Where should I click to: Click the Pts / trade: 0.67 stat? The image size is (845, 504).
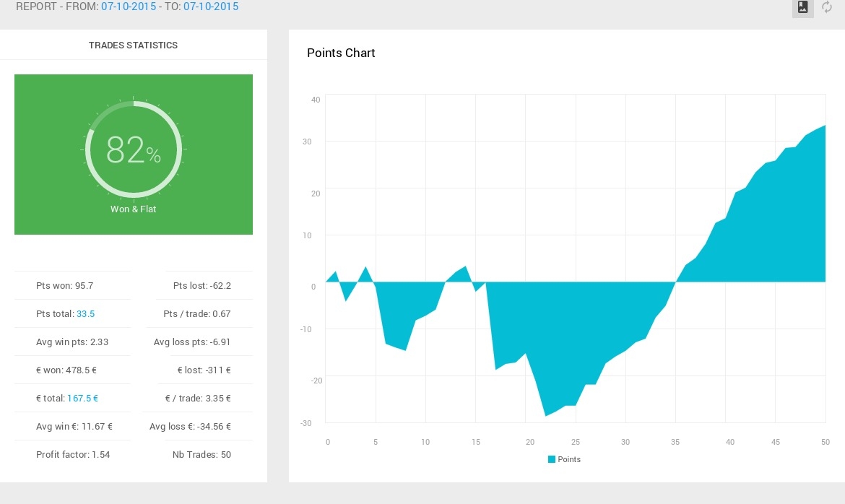click(x=197, y=313)
